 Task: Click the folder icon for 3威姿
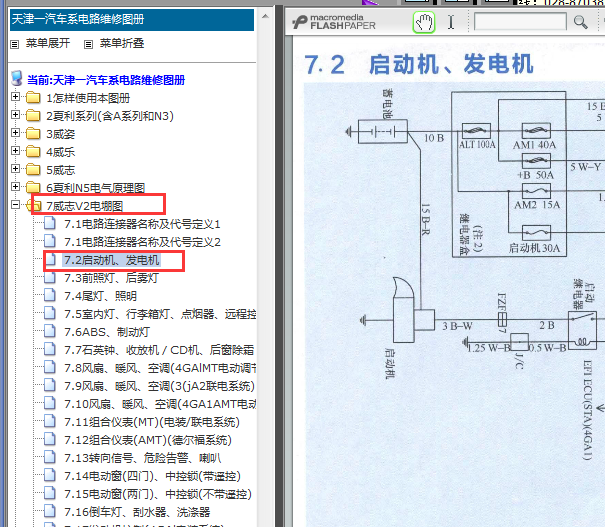click(x=33, y=133)
